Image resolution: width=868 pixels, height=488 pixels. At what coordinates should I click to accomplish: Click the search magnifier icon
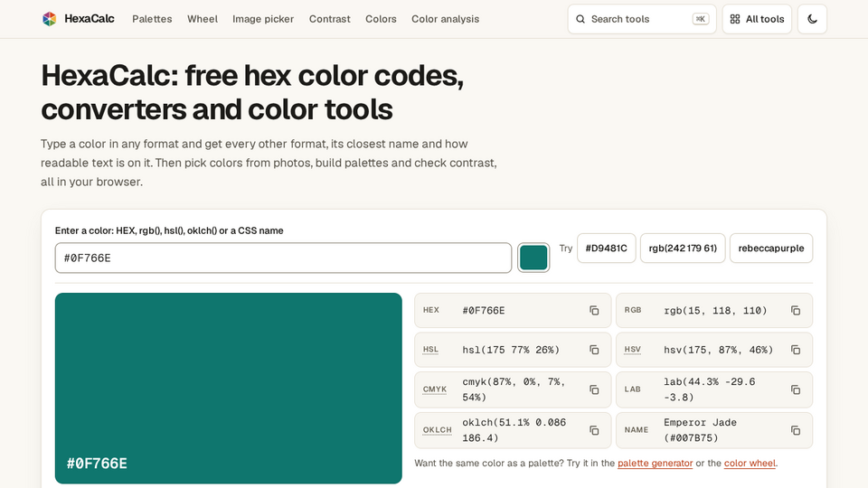click(580, 19)
